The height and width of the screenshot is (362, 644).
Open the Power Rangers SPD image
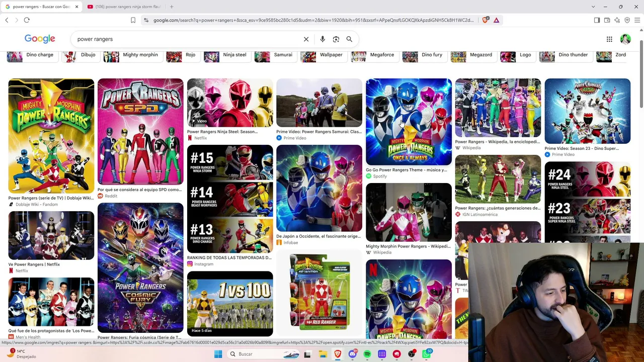pos(140,132)
